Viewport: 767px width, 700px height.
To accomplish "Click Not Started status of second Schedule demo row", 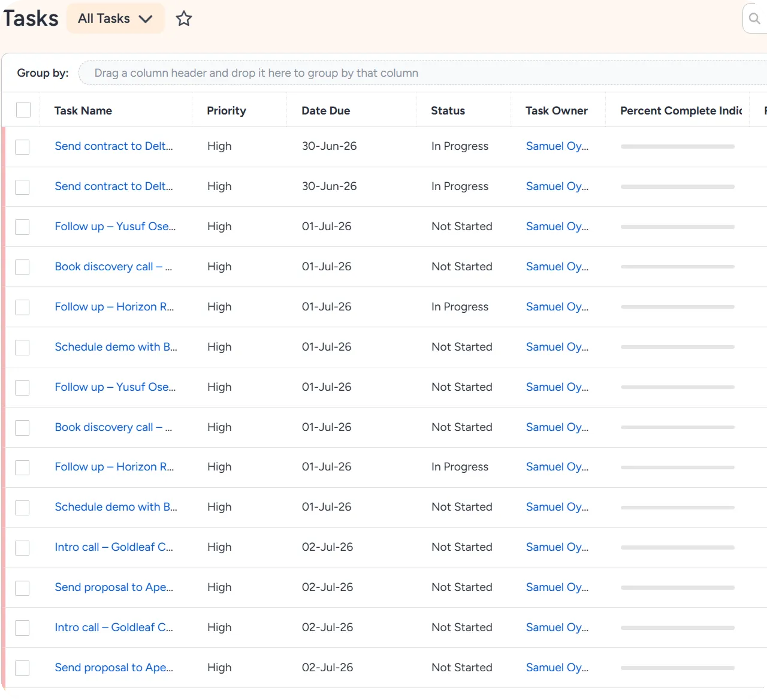I will (462, 507).
